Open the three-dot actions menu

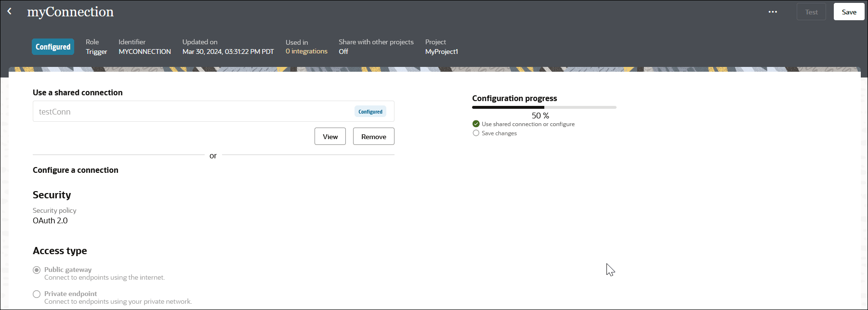[x=773, y=12]
